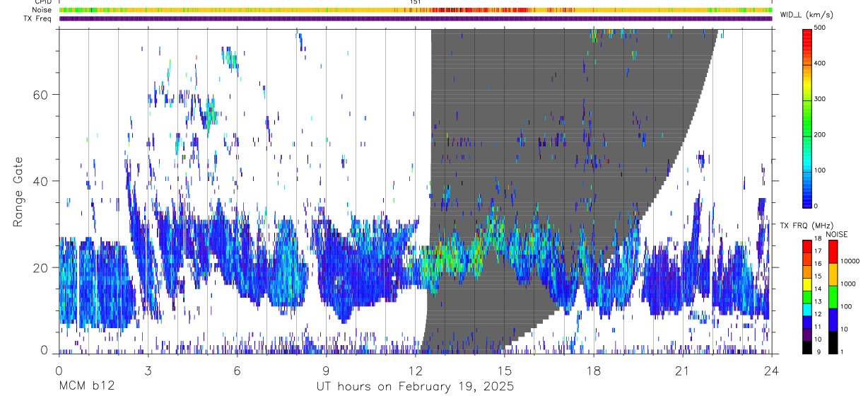Click the '1000' label on NOISE scale
This screenshot has height=401, width=868.
[848, 284]
